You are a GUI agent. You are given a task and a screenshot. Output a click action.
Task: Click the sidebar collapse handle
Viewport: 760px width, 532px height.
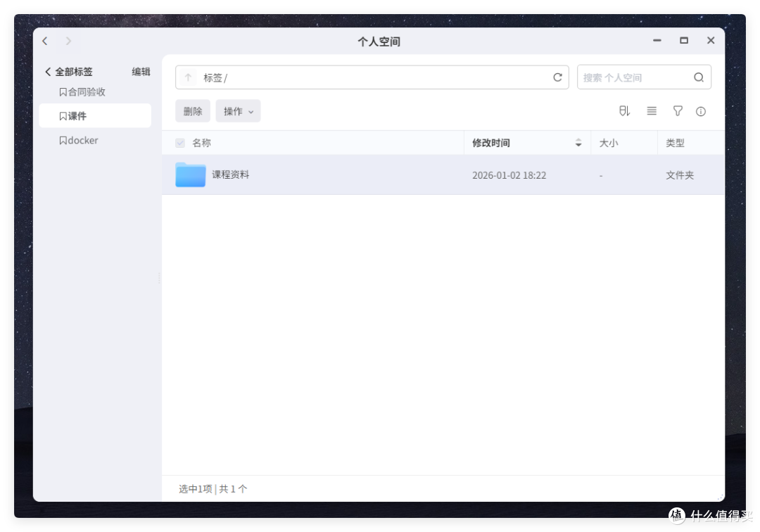click(x=160, y=278)
